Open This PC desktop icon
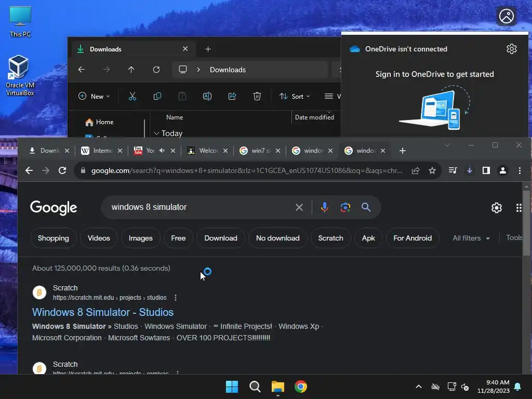The image size is (532, 399). tap(20, 22)
